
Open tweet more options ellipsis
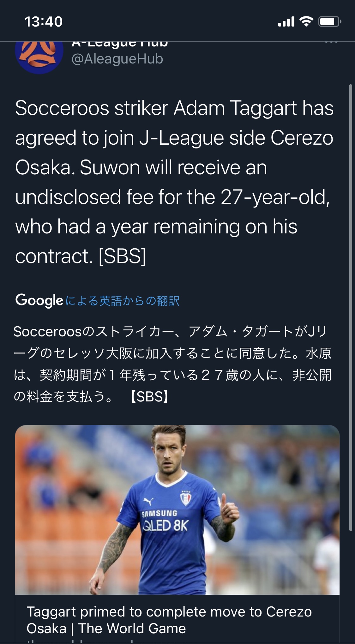click(x=331, y=43)
